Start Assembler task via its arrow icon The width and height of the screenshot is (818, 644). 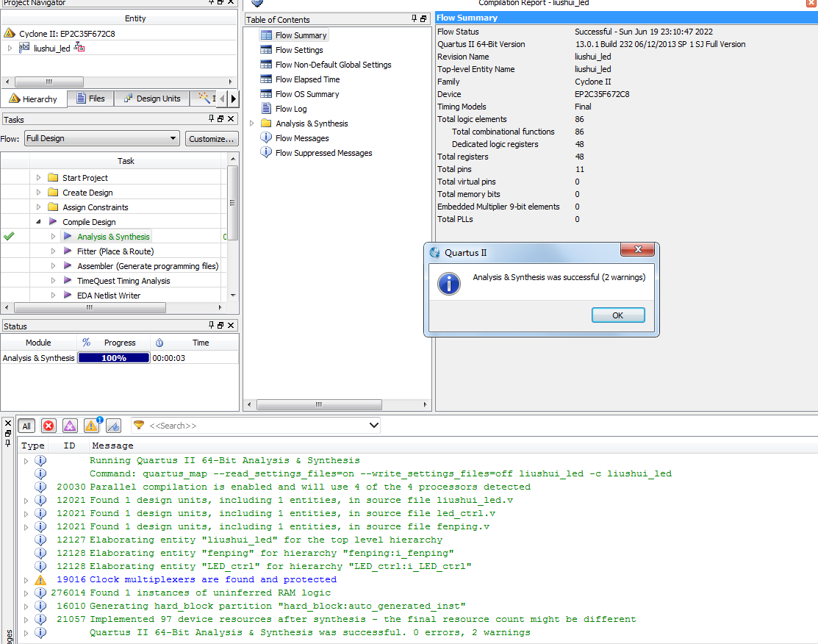click(x=68, y=266)
